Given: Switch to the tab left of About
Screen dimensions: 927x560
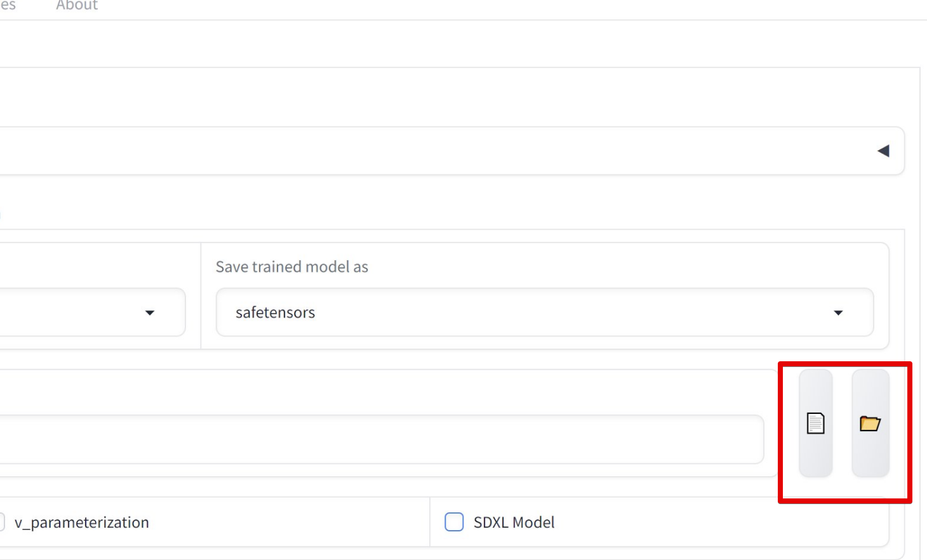Looking at the screenshot, I should point(8,6).
